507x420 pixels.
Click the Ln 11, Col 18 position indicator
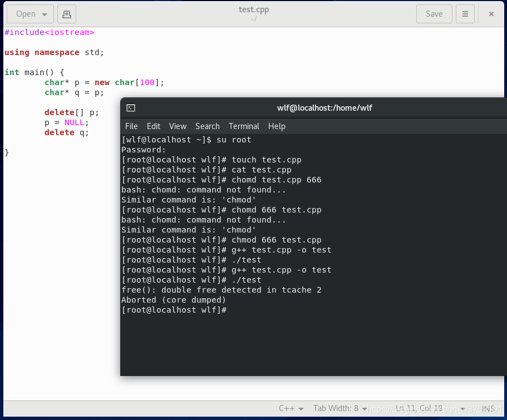click(x=419, y=408)
